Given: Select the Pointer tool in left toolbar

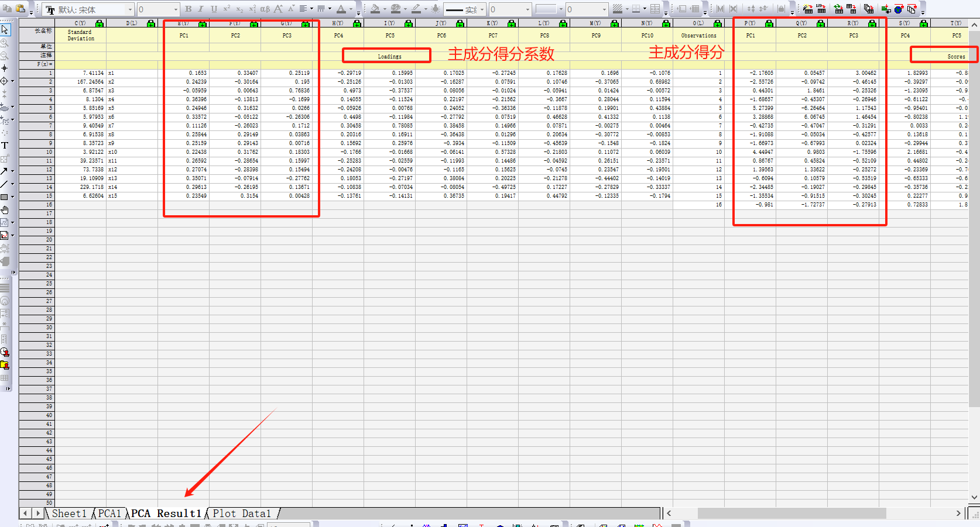Looking at the screenshot, I should (5, 30).
